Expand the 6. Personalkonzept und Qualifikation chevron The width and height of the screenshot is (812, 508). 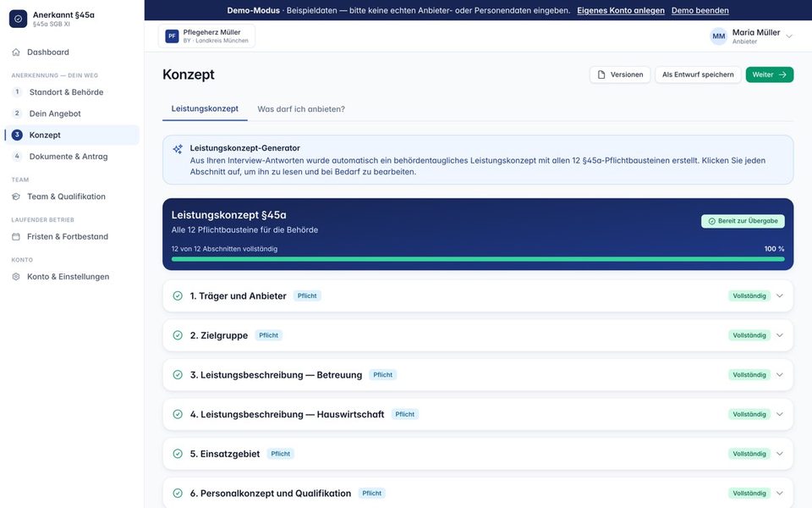[779, 493]
